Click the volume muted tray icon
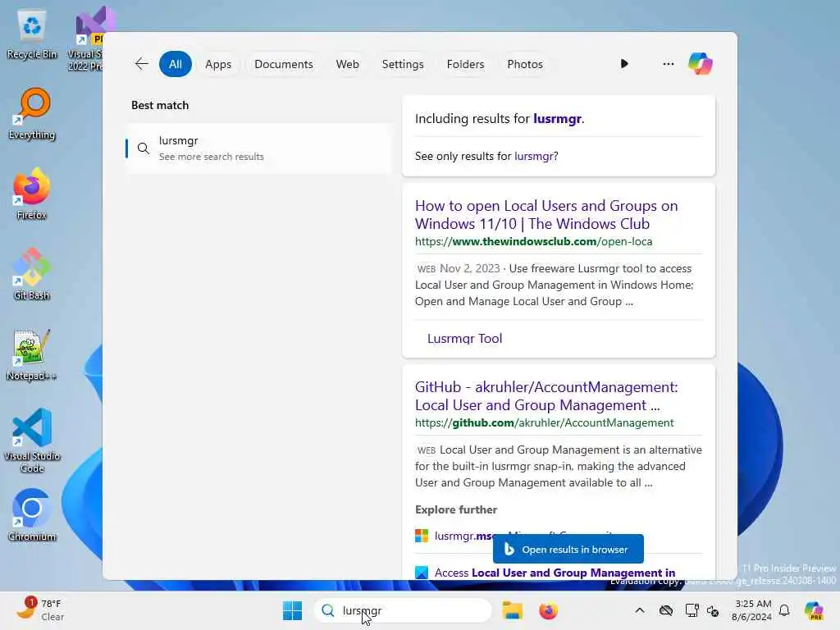 click(x=713, y=610)
